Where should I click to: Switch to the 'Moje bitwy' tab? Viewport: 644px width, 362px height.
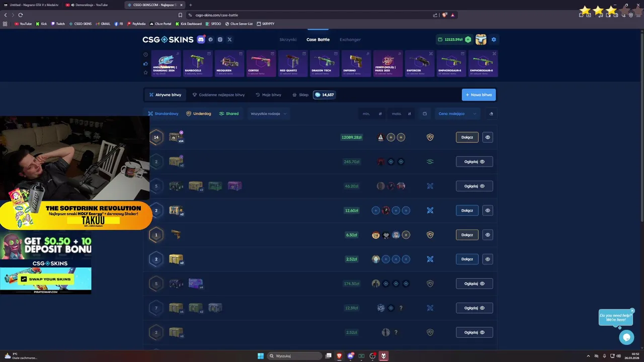pyautogui.click(x=268, y=95)
